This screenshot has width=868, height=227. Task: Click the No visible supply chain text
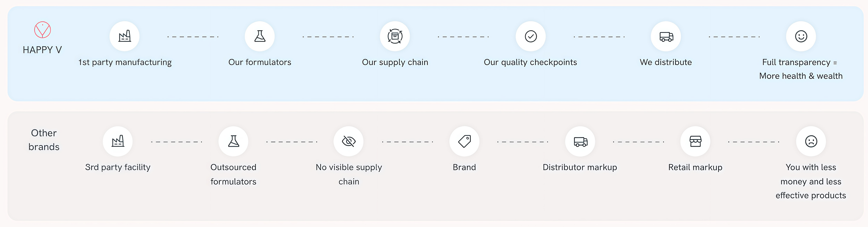pyautogui.click(x=349, y=174)
